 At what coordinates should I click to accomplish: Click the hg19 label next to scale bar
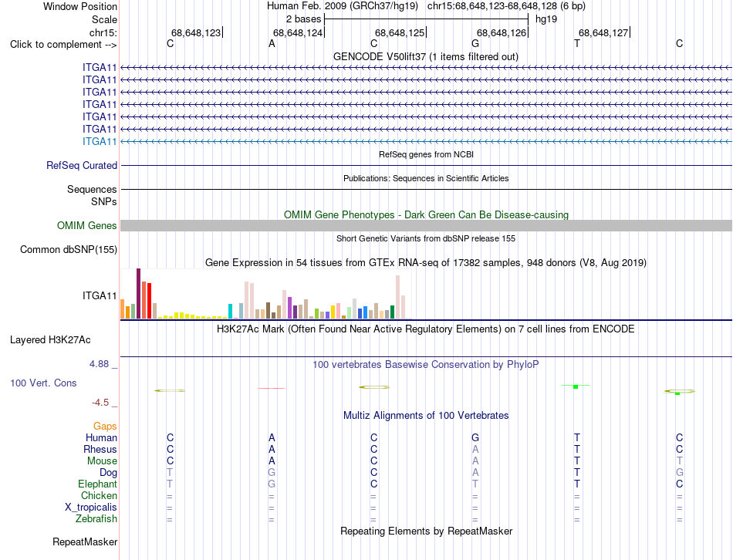546,19
